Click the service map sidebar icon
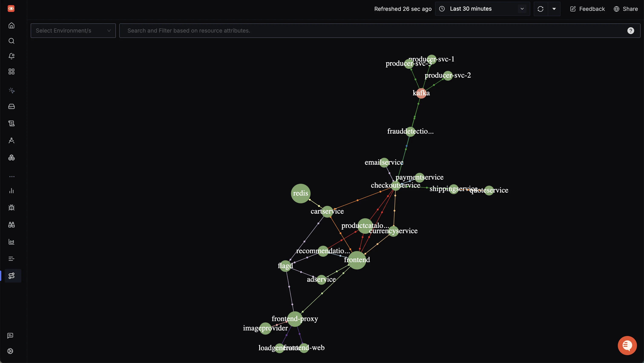The image size is (644, 363). tap(11, 276)
